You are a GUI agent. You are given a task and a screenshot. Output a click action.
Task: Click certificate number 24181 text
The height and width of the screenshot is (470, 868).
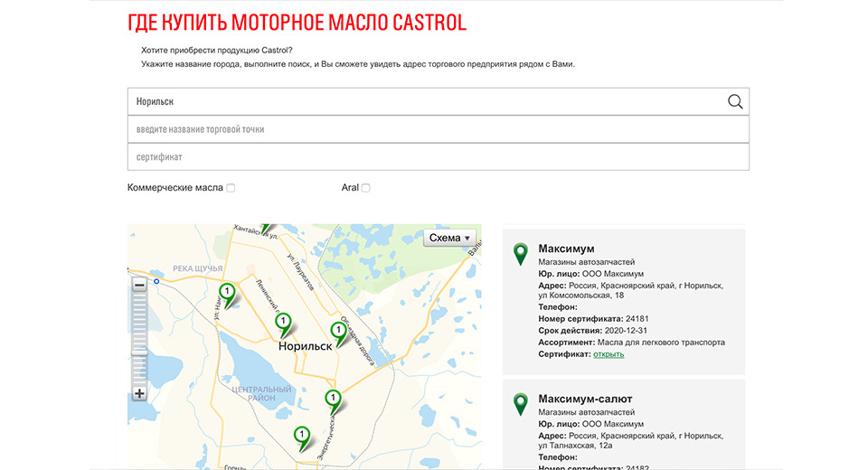[637, 319]
